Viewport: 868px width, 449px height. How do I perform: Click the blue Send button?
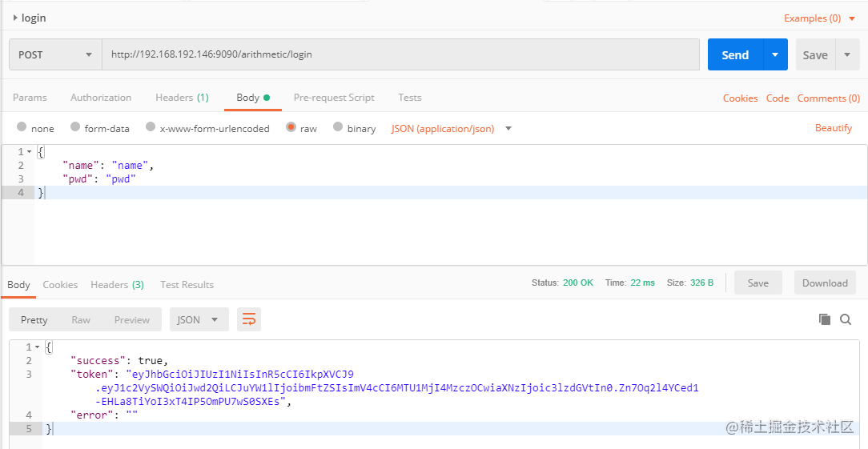(735, 54)
